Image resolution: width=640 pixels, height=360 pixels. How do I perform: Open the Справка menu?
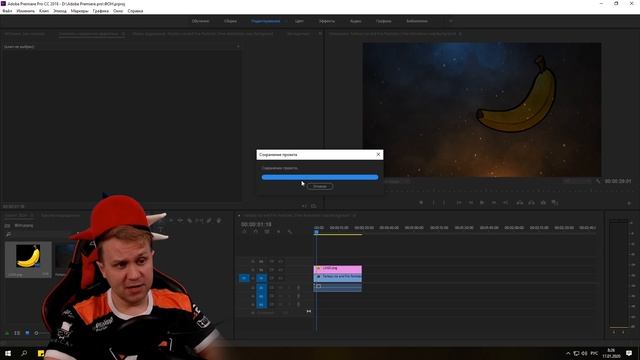[x=135, y=11]
